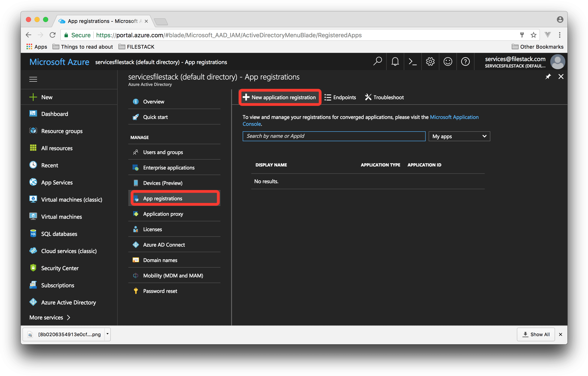Open the FILESTACK bookmark folder
588x376 pixels.
click(136, 47)
